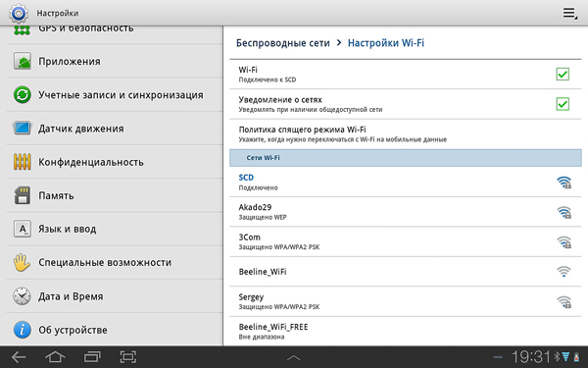Select the Akado29 WEP network
This screenshot has width=588, height=368.
pos(406,211)
